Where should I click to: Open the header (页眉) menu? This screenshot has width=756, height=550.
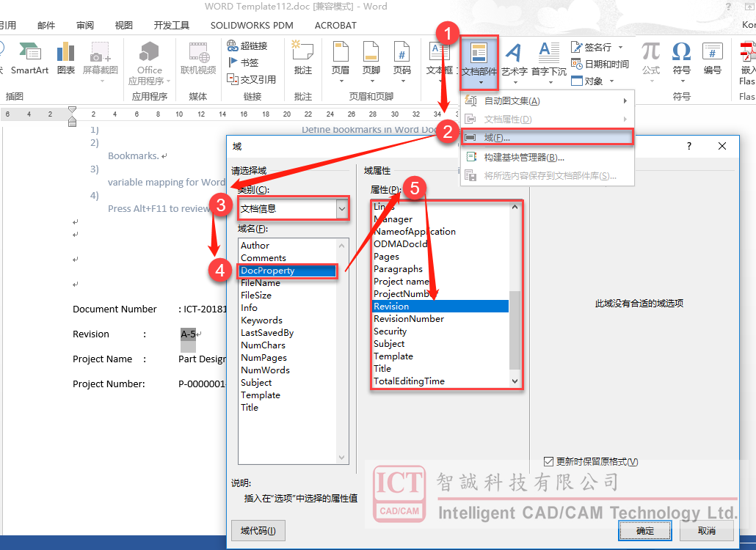point(341,61)
